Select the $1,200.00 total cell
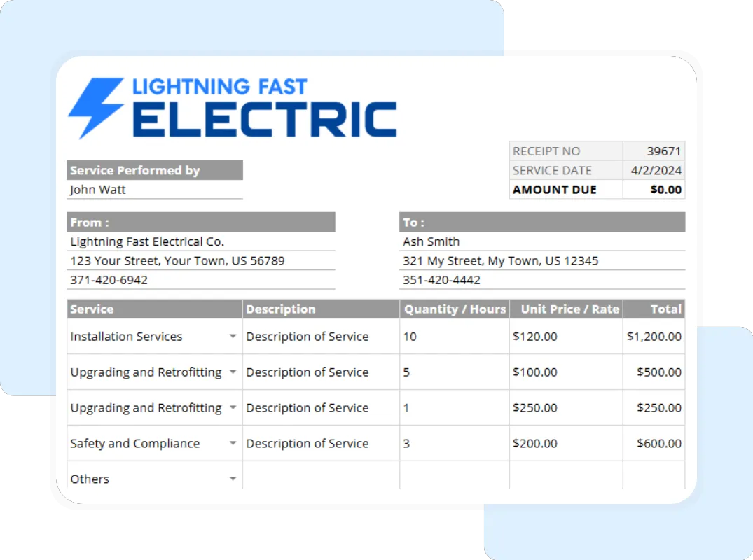The width and height of the screenshot is (753, 560). coord(654,336)
